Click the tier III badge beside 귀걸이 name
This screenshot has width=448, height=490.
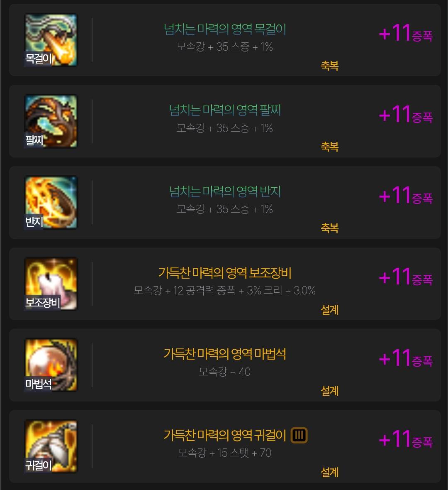point(299,435)
